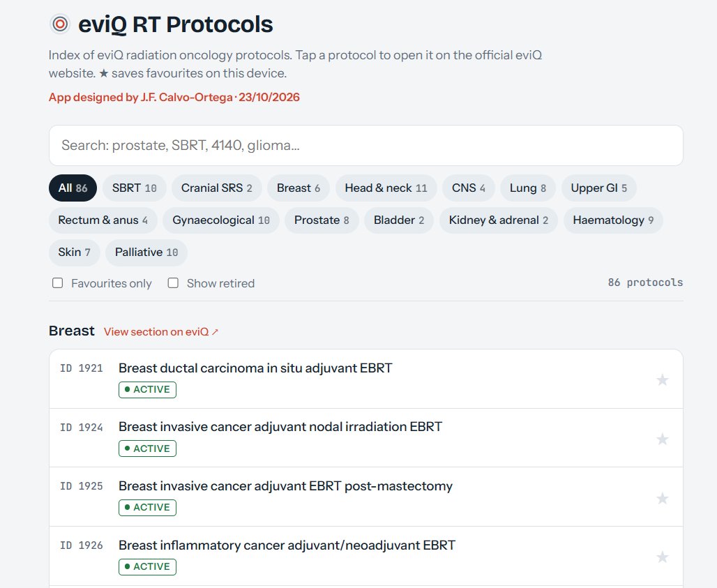Choose the Breast filter chip

click(299, 188)
